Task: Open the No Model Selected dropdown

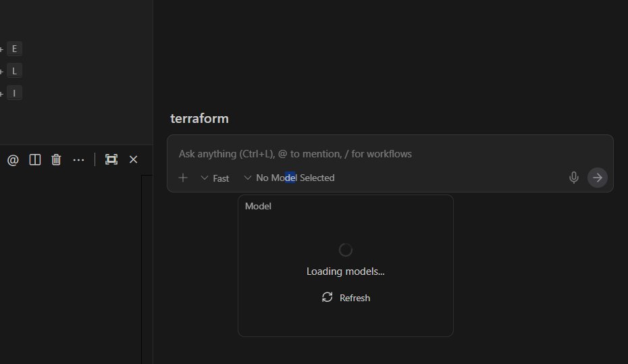Action: pos(289,178)
